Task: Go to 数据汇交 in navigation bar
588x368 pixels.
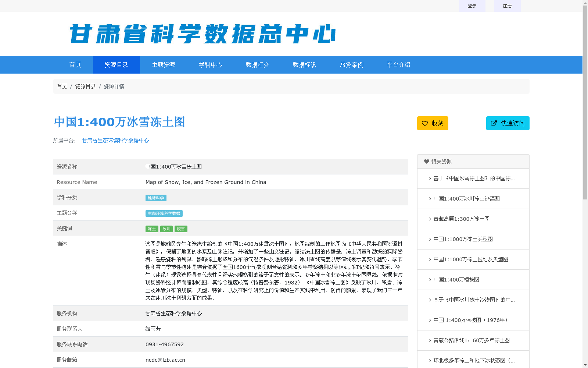Action: tap(258, 65)
